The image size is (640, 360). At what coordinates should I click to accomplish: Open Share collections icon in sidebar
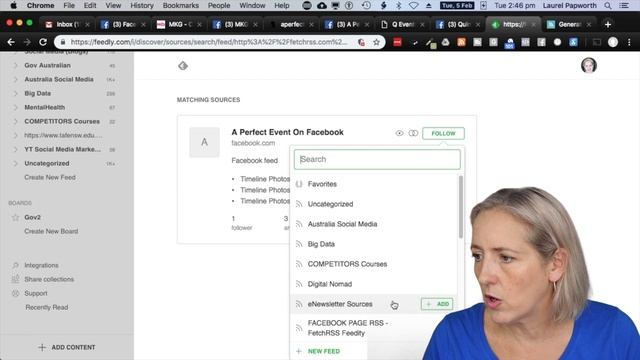click(16, 279)
